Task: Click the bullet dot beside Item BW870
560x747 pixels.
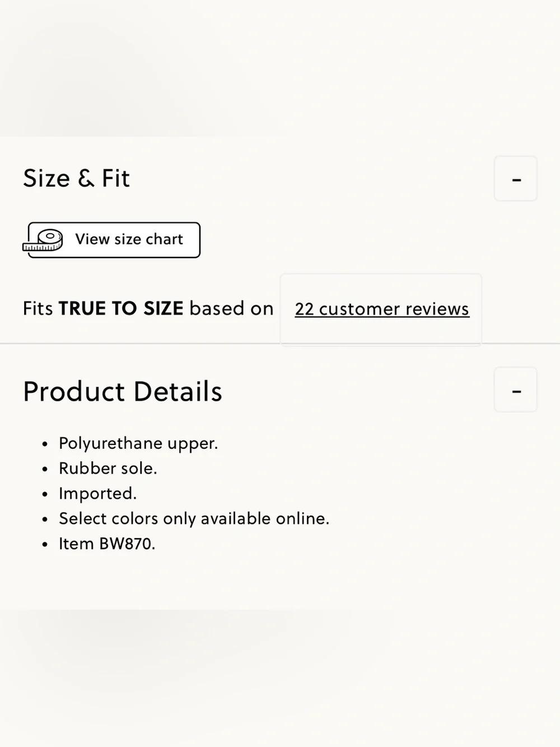Action: 45,545
